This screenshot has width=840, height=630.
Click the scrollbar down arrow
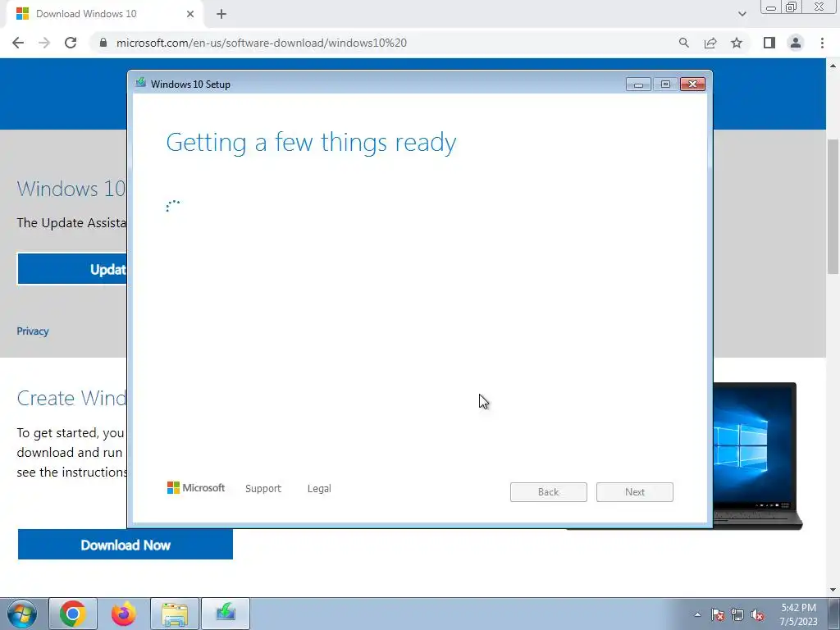[x=833, y=591]
